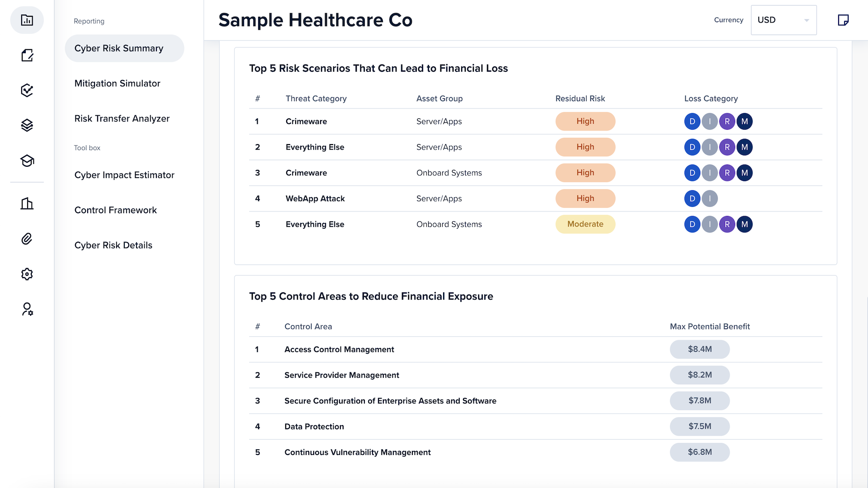Expand the USD currency dropdown
Viewport: 868px width, 488px height.
tap(783, 20)
